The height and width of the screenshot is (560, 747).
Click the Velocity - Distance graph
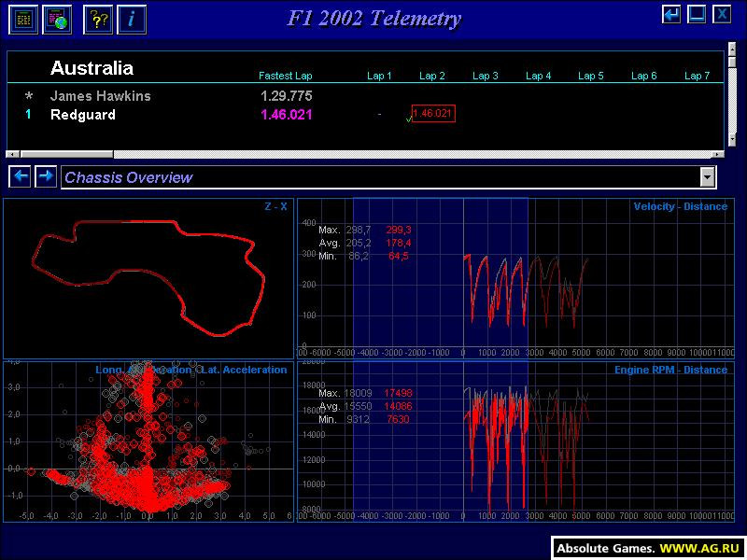tap(516, 278)
